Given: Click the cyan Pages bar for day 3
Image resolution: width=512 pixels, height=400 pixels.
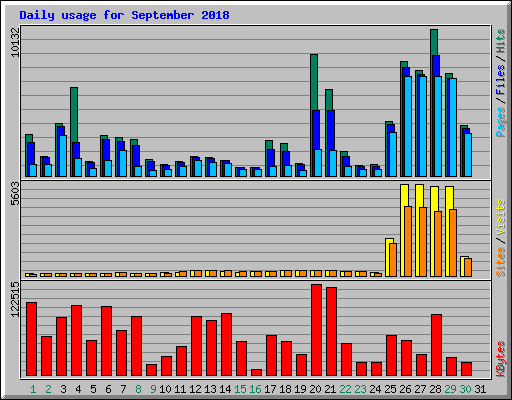Looking at the screenshot, I should tap(63, 156).
